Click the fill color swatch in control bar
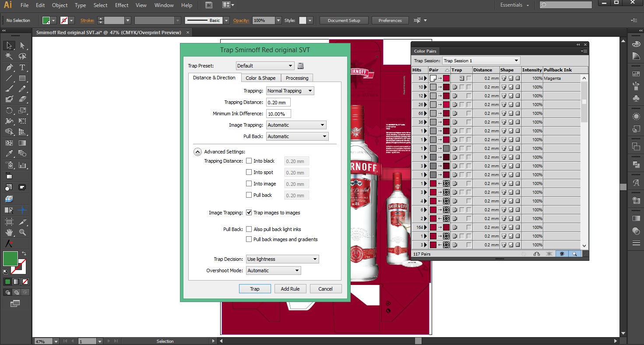Image resolution: width=644 pixels, height=345 pixels. pos(46,21)
